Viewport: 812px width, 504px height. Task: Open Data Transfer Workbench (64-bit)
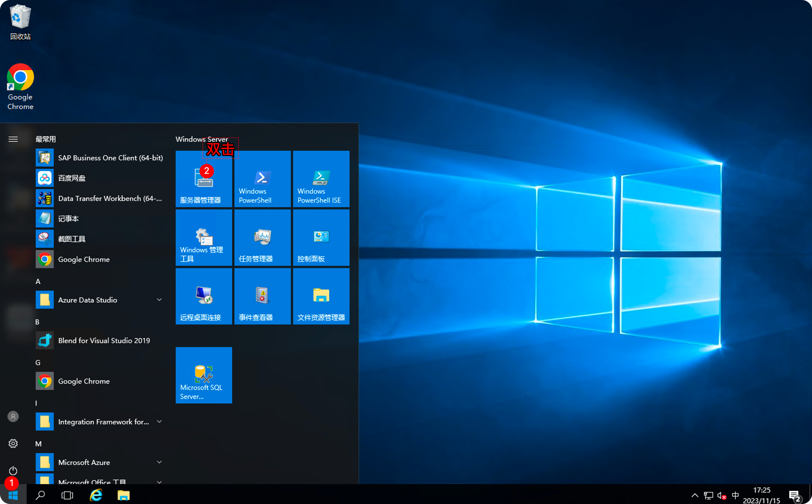tap(100, 198)
